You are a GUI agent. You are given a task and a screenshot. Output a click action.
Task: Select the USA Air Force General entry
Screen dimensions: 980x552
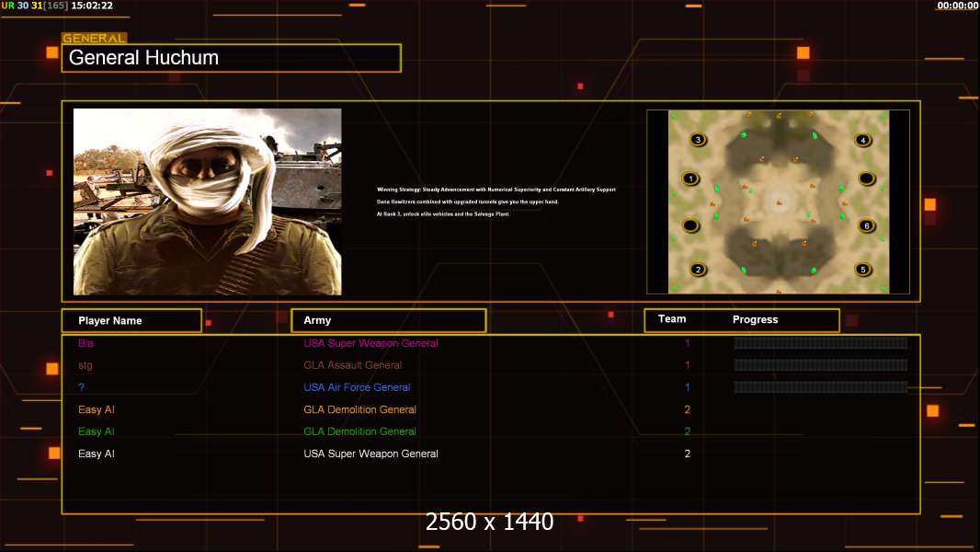click(x=357, y=387)
